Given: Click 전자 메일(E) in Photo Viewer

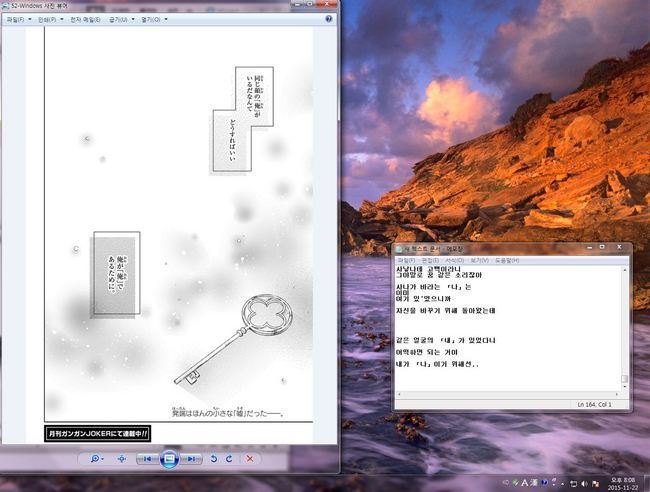Looking at the screenshot, I should (x=85, y=19).
